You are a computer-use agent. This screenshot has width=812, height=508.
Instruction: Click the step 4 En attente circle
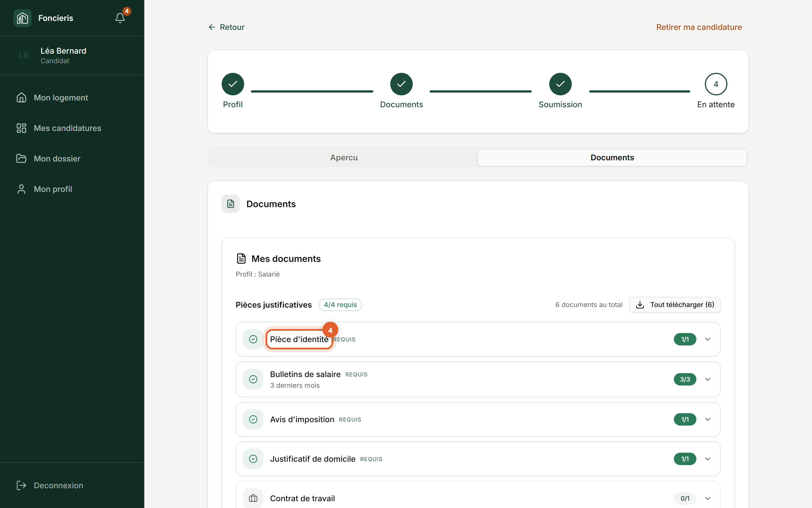pyautogui.click(x=716, y=84)
